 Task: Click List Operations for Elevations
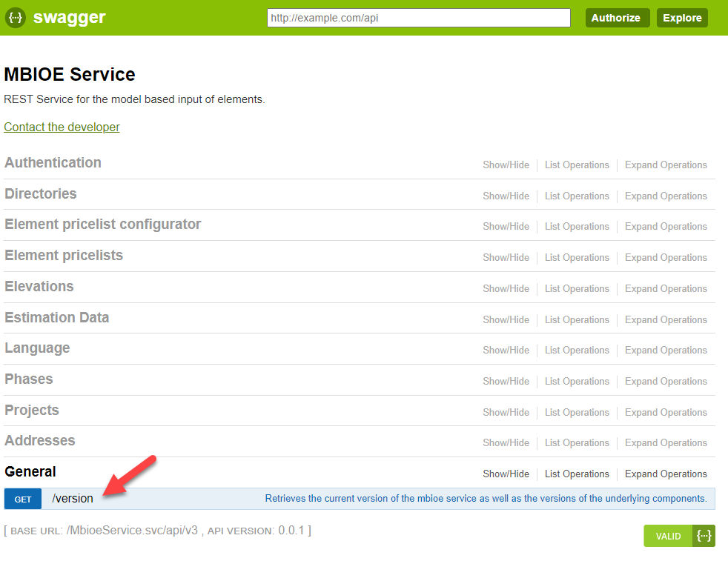click(x=577, y=288)
